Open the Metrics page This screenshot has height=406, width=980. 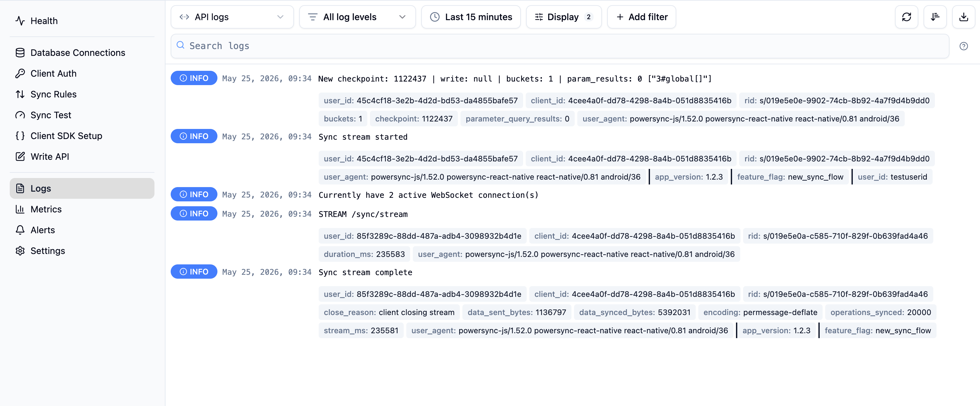tap(82, 209)
